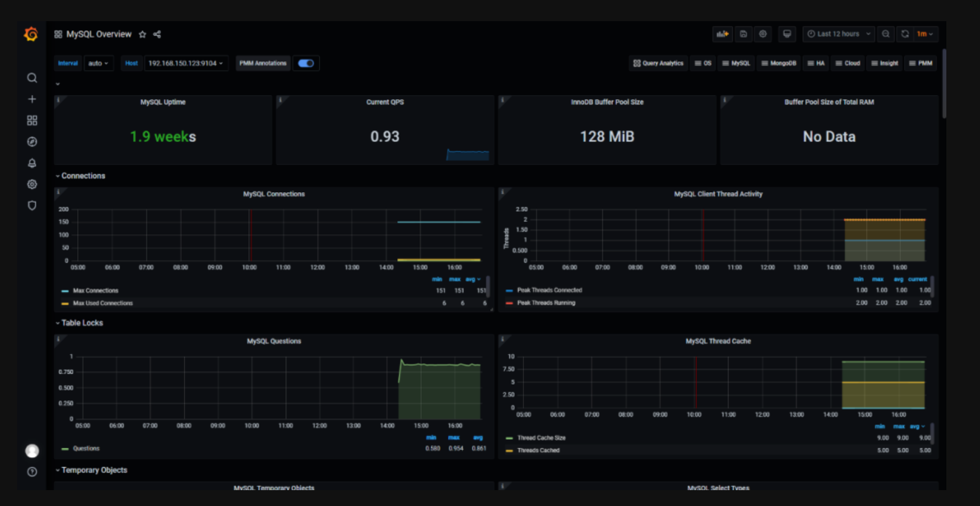Open the search icon in left sidebar

click(32, 78)
